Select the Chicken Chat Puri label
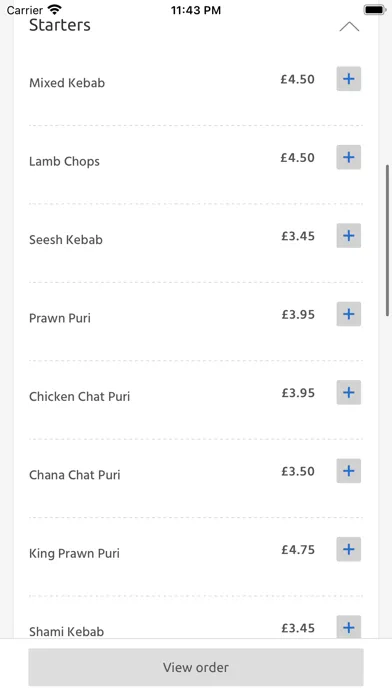Screen dimensions: 392x696 tap(79, 396)
